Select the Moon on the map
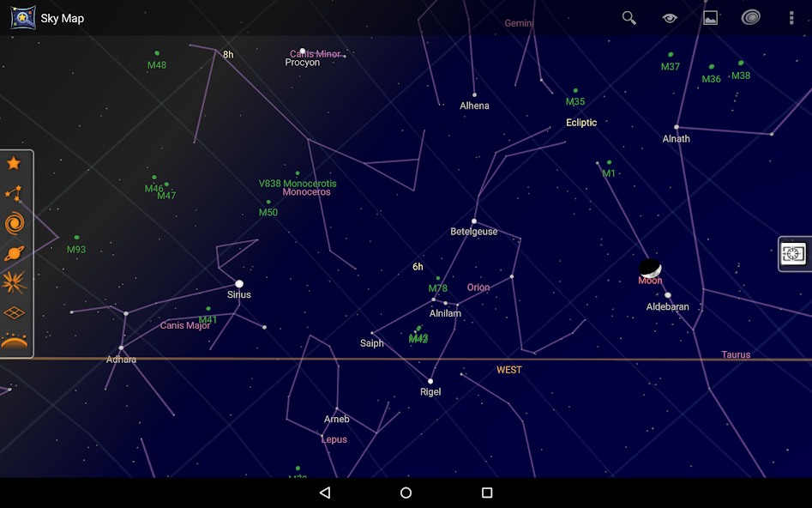Screen dimensions: 812x508 pos(650,267)
